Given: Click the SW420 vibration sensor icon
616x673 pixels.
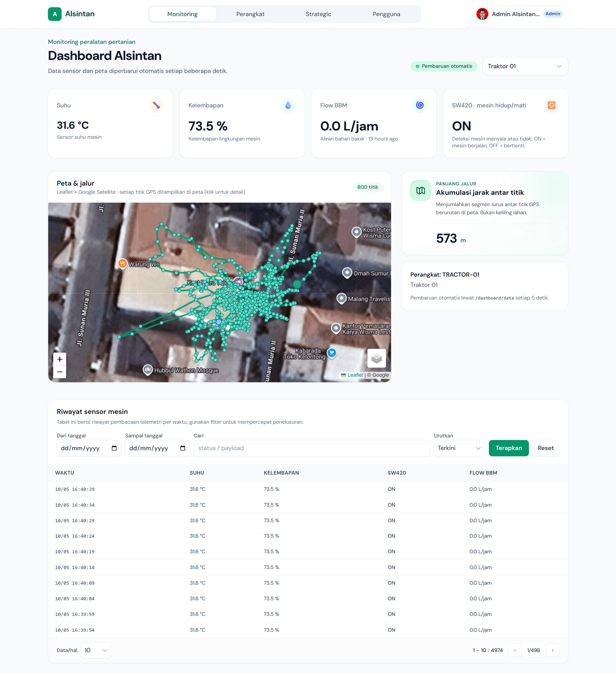Looking at the screenshot, I should (x=552, y=105).
